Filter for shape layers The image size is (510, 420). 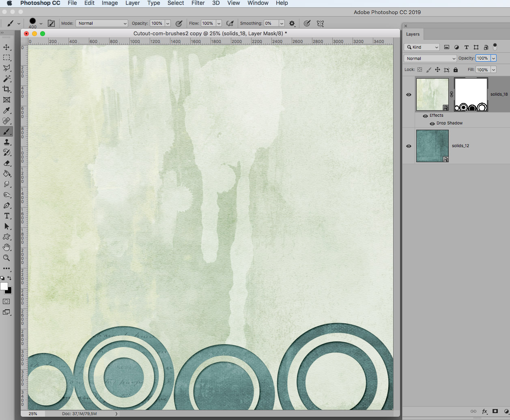click(476, 47)
